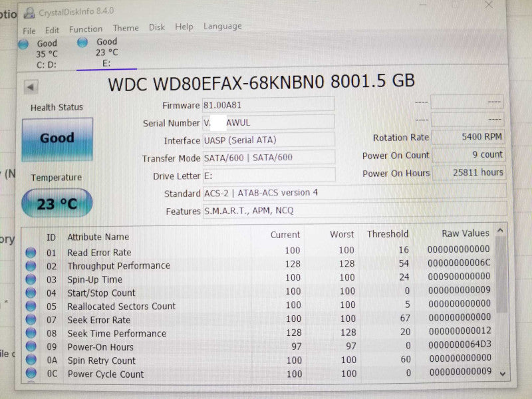
Task: Click status orb for Spin-Up Time row
Action: click(x=31, y=279)
